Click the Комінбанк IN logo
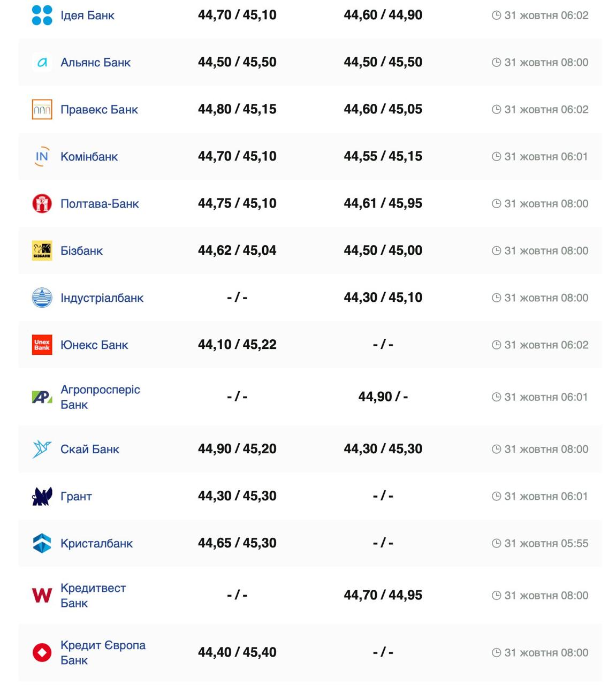Screen dimensions: 616x685 coord(42,156)
